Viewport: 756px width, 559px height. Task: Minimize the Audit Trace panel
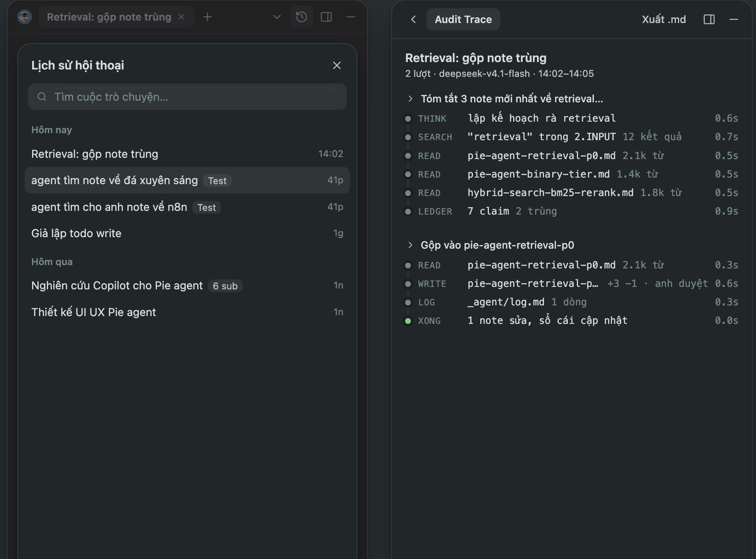click(x=734, y=19)
